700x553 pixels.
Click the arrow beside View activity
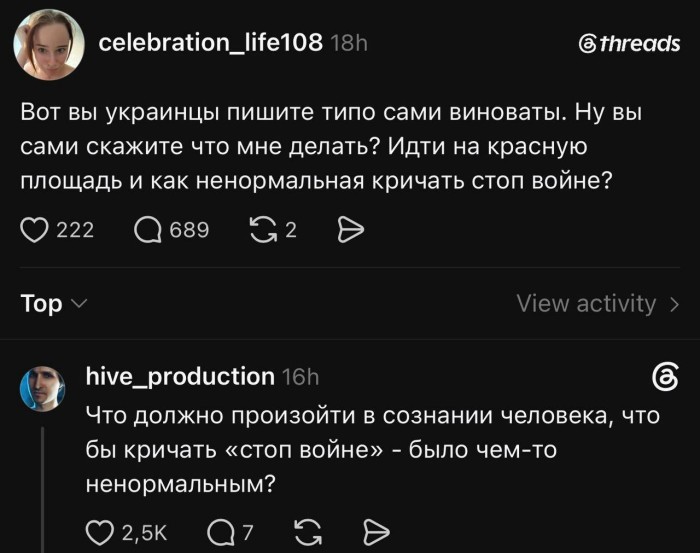[x=675, y=304]
